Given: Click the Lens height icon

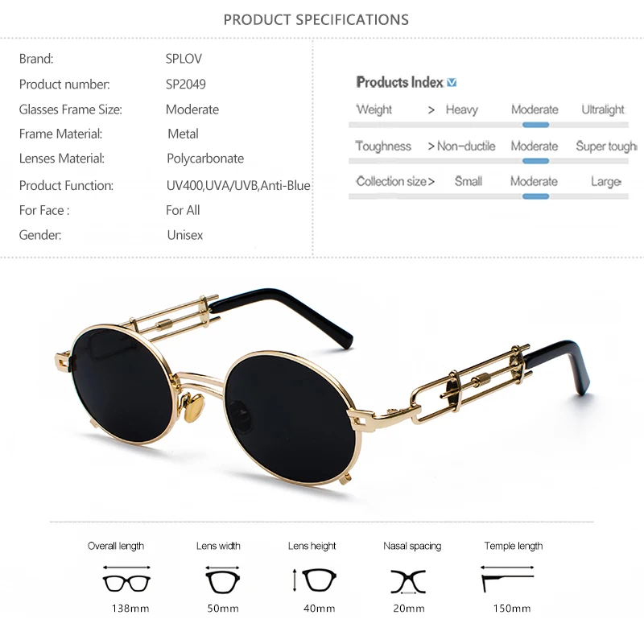Looking at the screenshot, I should (315, 580).
